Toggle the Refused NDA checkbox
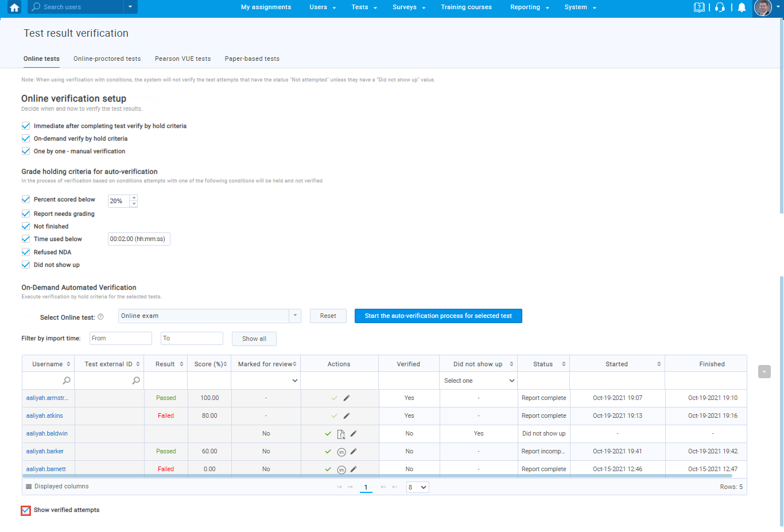Image resolution: width=784 pixels, height=532 pixels. click(x=26, y=253)
